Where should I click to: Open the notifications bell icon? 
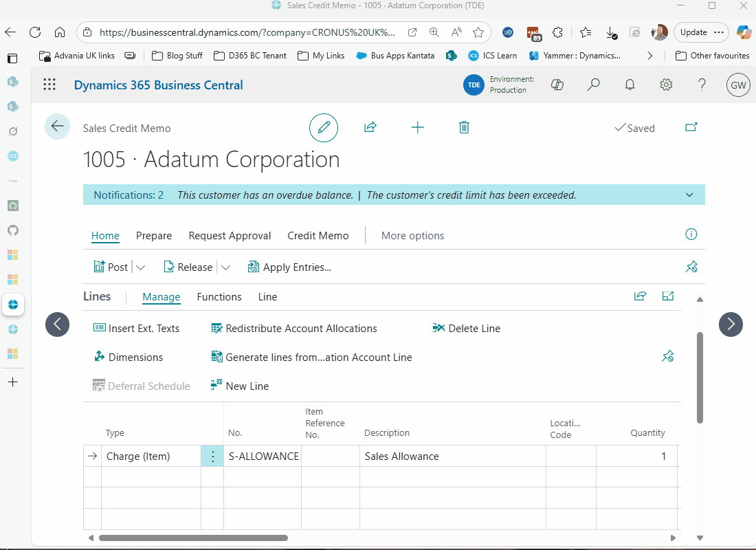pyautogui.click(x=630, y=85)
